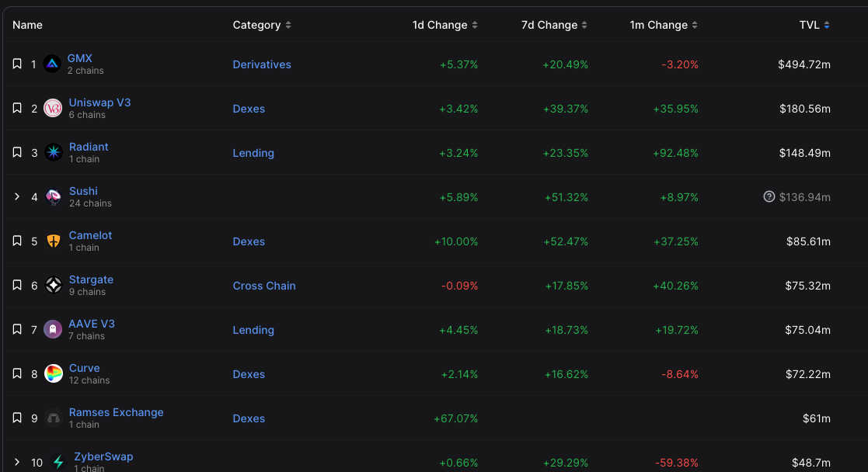Bookmark Uniswap V3

coord(17,108)
